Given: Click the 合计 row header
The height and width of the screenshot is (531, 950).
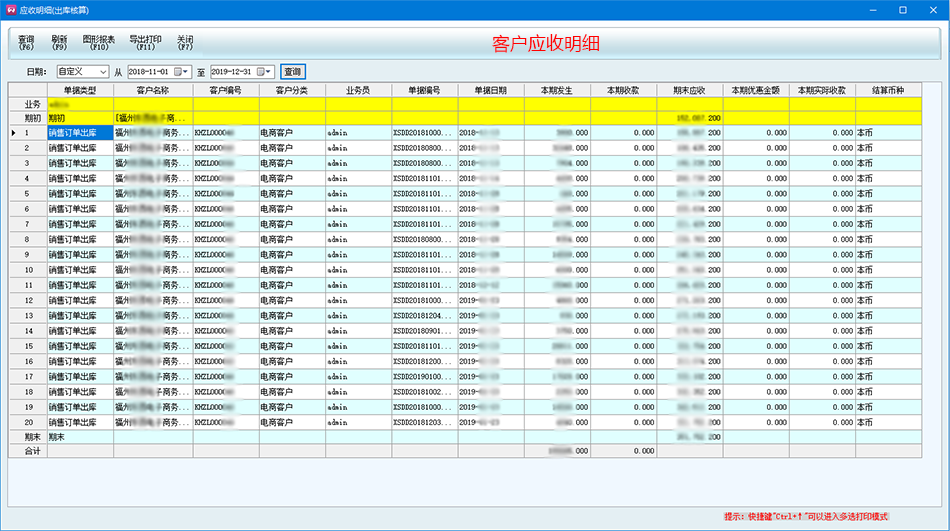Looking at the screenshot, I should [28, 451].
